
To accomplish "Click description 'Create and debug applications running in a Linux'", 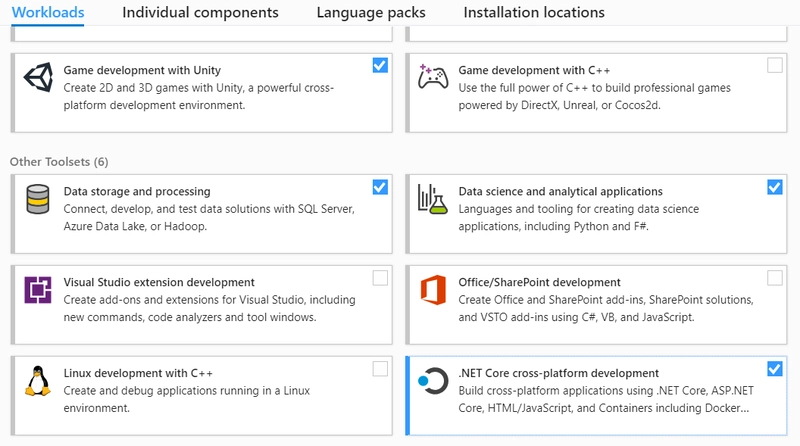I will (187, 400).
